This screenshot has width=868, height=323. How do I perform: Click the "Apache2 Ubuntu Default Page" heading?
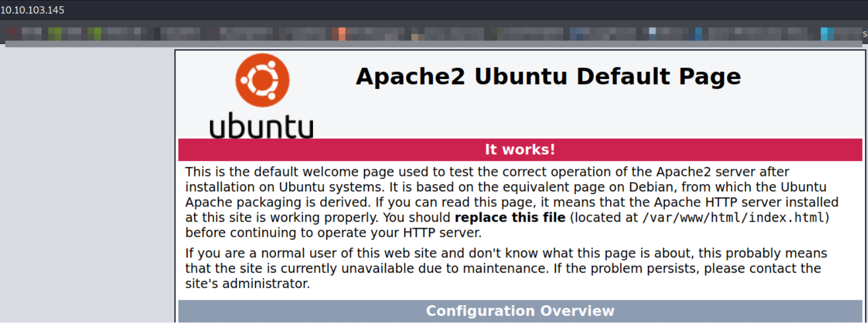pos(548,76)
